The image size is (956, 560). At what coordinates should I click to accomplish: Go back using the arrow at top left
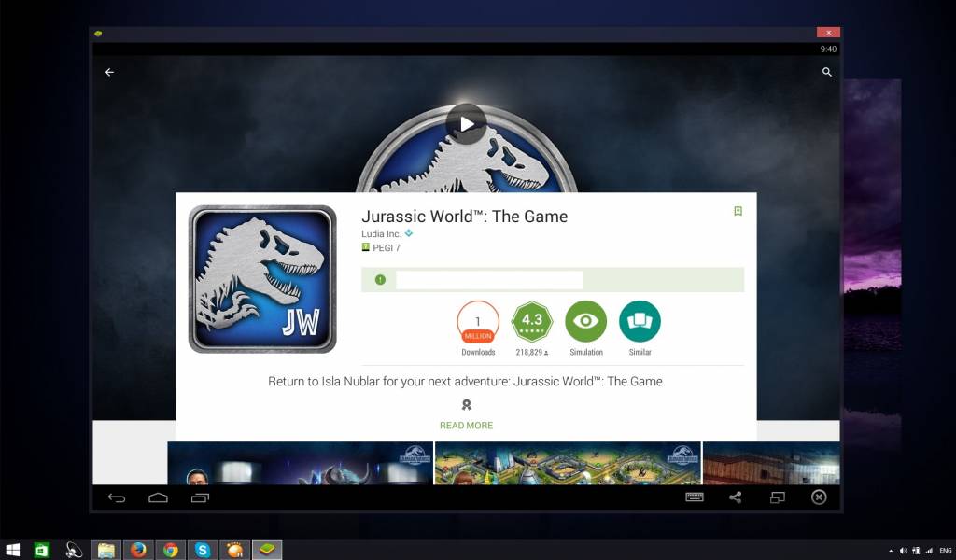[x=110, y=72]
